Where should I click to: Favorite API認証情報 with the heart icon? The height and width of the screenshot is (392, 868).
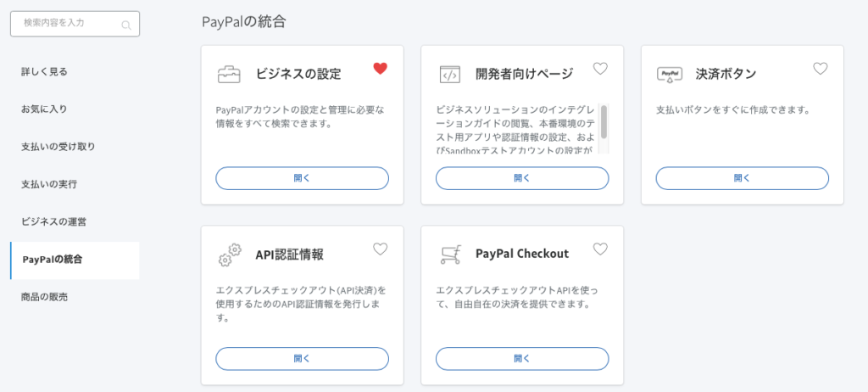(x=381, y=249)
